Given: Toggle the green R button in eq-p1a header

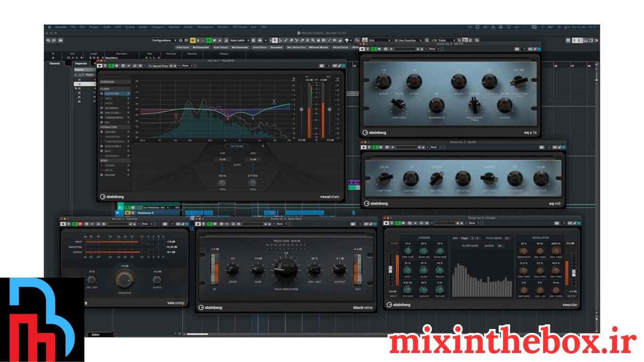Looking at the screenshot, I should 374,49.
